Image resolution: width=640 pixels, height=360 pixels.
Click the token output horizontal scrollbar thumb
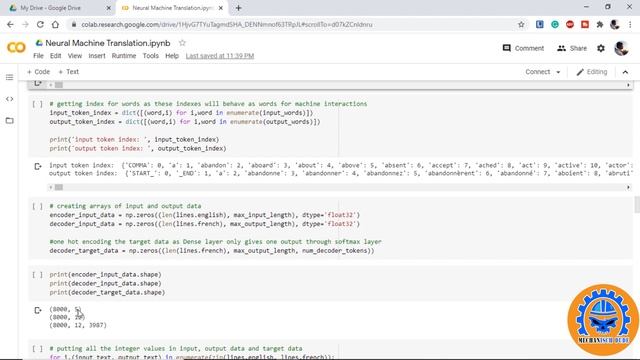[59, 187]
